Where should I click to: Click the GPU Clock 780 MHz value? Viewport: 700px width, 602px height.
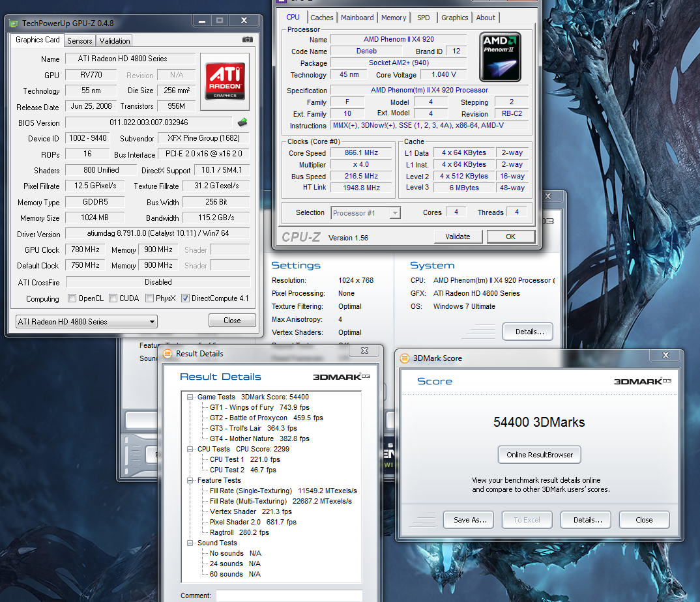[x=85, y=250]
